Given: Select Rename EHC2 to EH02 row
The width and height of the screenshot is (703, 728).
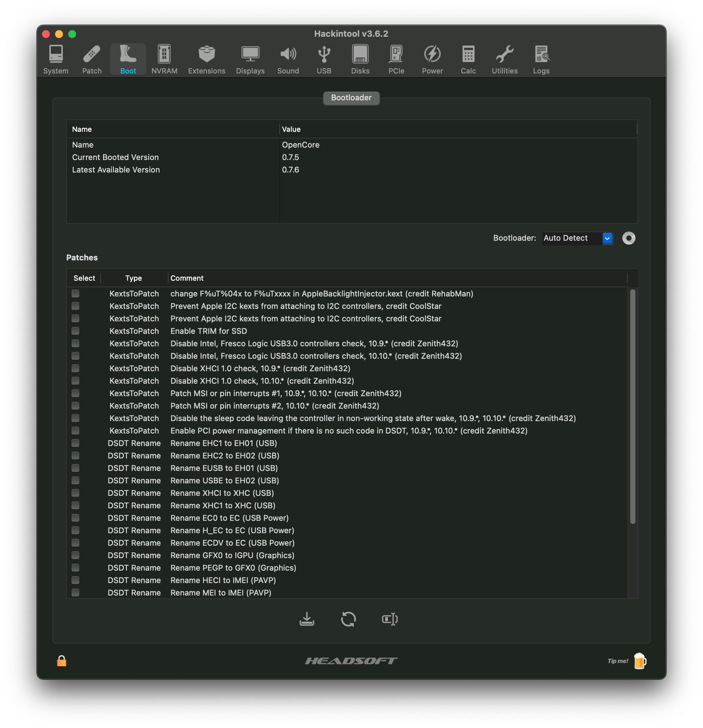Looking at the screenshot, I should (x=347, y=456).
